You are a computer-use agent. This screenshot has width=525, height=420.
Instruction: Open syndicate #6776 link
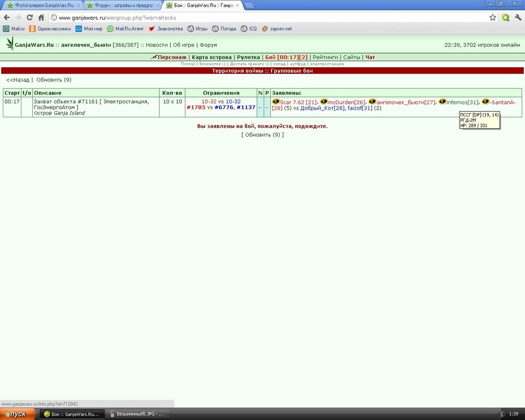tap(224, 107)
